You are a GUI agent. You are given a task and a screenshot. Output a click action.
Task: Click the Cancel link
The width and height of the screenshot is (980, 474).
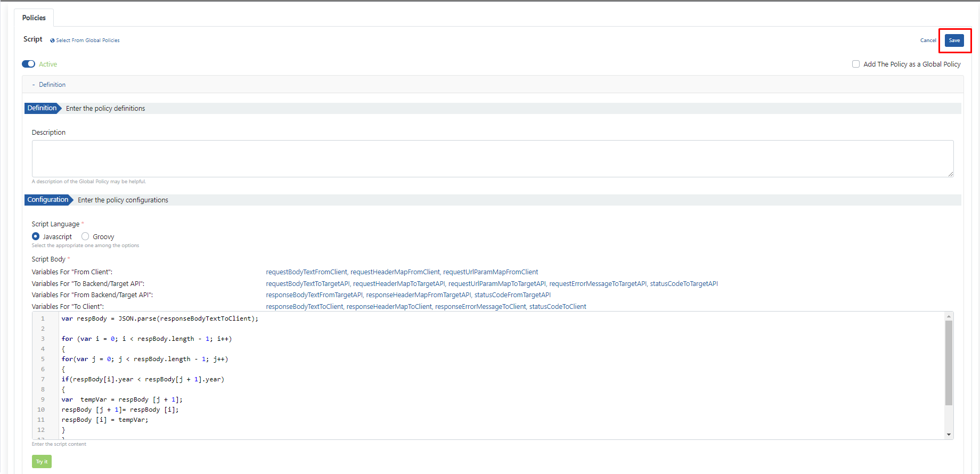pos(928,40)
